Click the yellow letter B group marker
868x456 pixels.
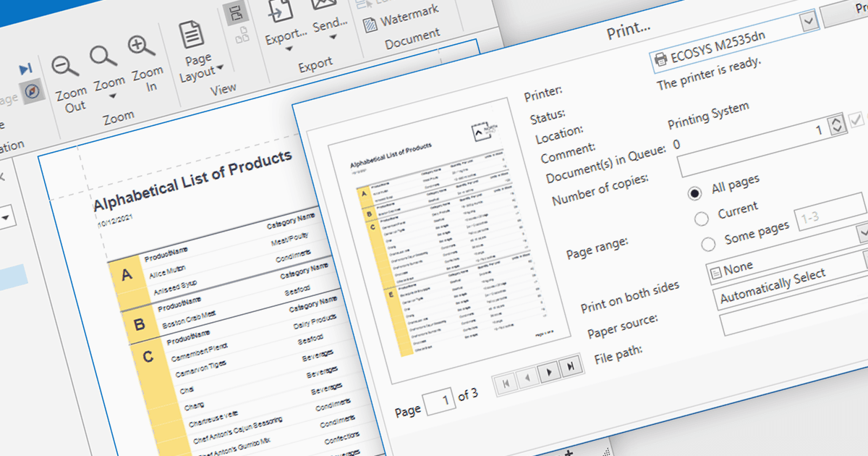coord(139,325)
